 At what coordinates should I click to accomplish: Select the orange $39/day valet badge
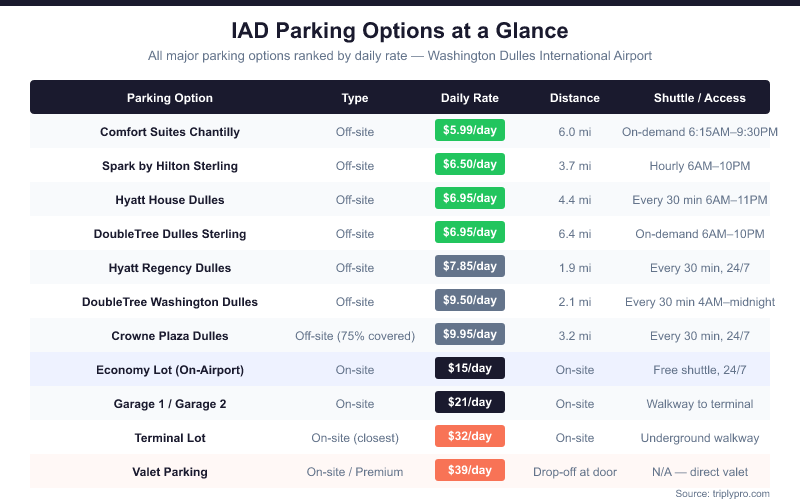coord(470,471)
